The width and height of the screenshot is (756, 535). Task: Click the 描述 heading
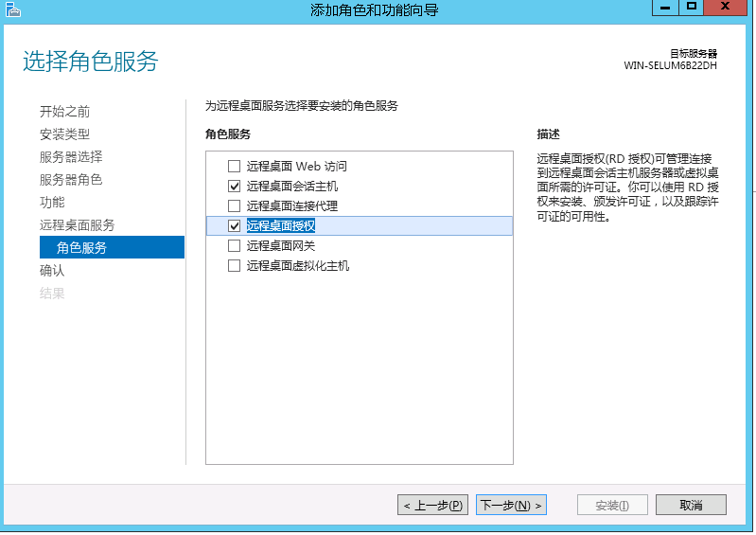548,134
